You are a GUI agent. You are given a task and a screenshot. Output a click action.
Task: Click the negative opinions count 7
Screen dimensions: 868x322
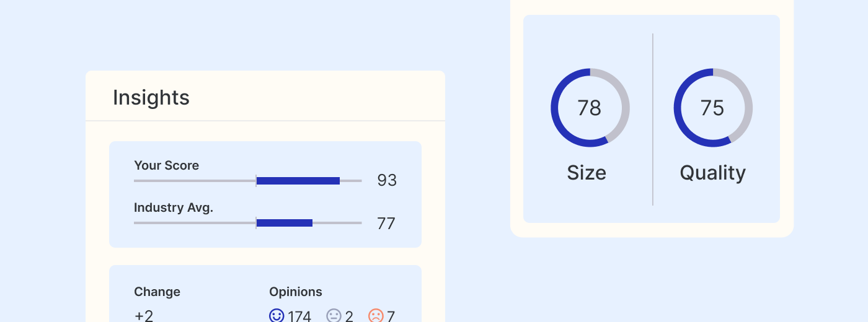point(391,316)
